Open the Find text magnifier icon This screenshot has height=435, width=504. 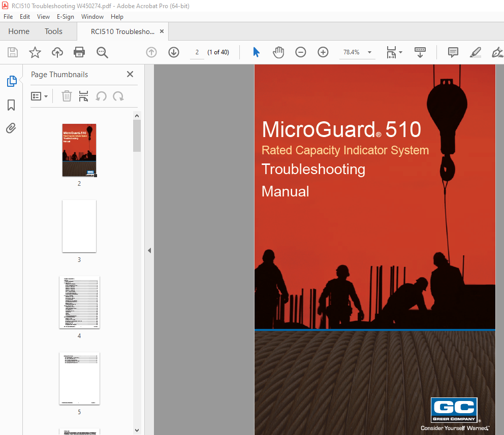(x=102, y=52)
